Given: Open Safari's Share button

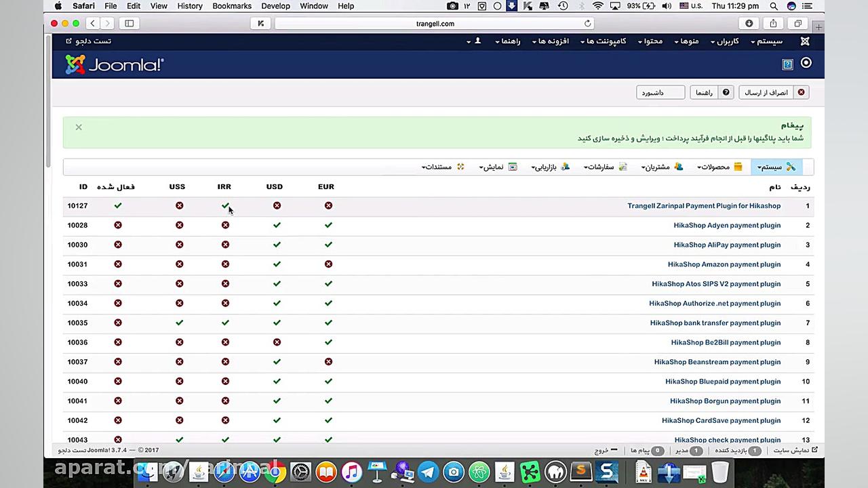Looking at the screenshot, I should (x=773, y=23).
